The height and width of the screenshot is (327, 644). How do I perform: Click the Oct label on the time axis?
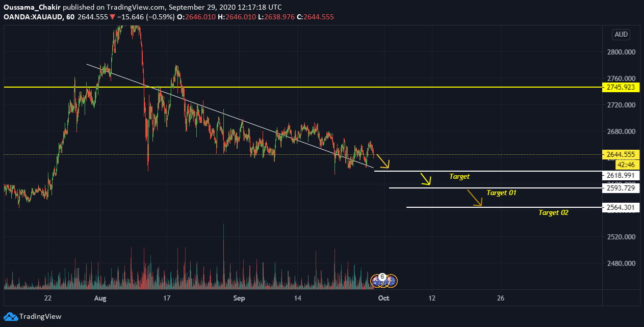pyautogui.click(x=383, y=298)
